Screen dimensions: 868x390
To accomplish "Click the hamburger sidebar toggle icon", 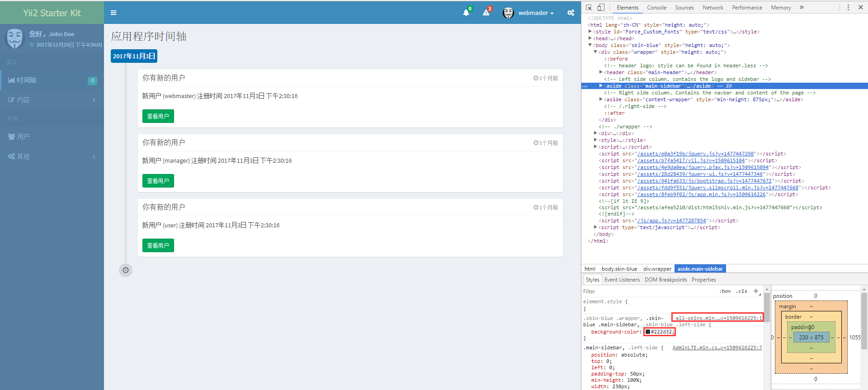I will click(113, 13).
